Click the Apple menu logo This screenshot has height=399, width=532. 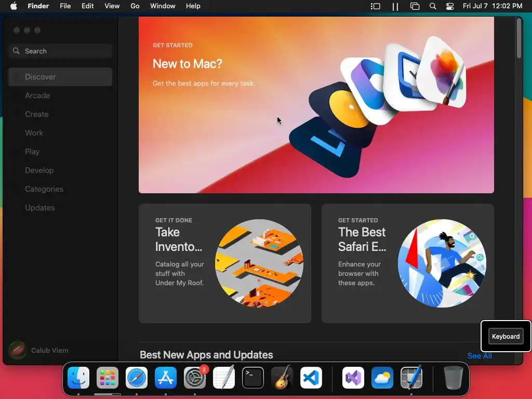(x=14, y=6)
